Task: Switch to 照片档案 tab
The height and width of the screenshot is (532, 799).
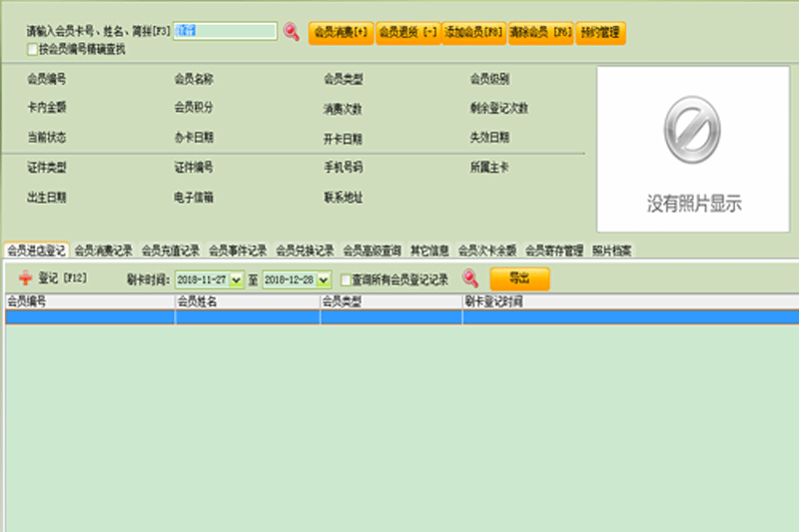Action: (612, 251)
